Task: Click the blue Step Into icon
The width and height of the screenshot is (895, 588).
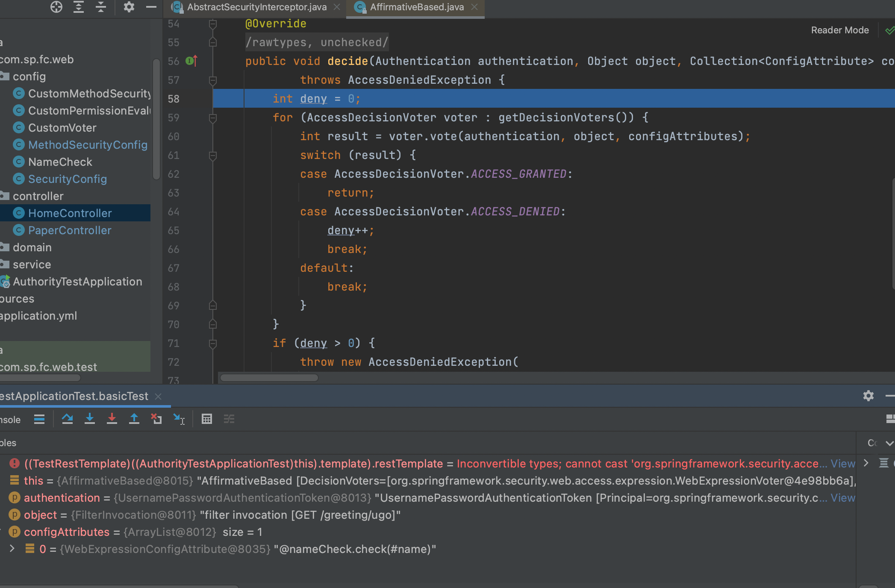Action: point(90,419)
